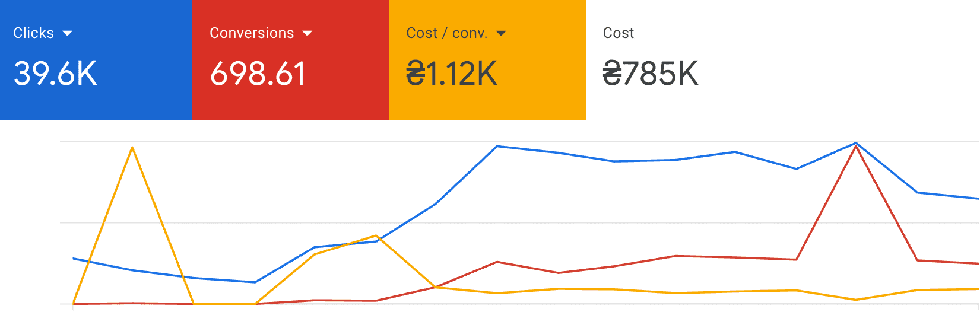Select the white Cost scorecard
This screenshot has width=980, height=312.
[684, 60]
